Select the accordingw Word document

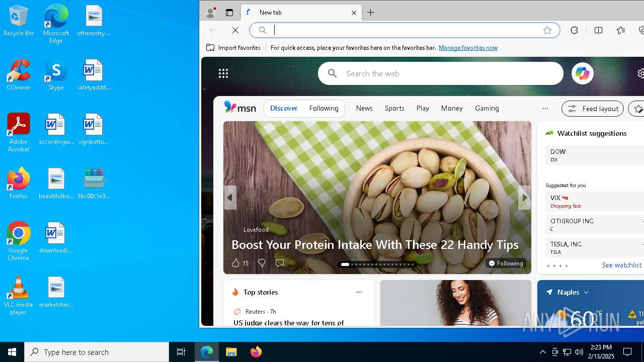[56, 130]
